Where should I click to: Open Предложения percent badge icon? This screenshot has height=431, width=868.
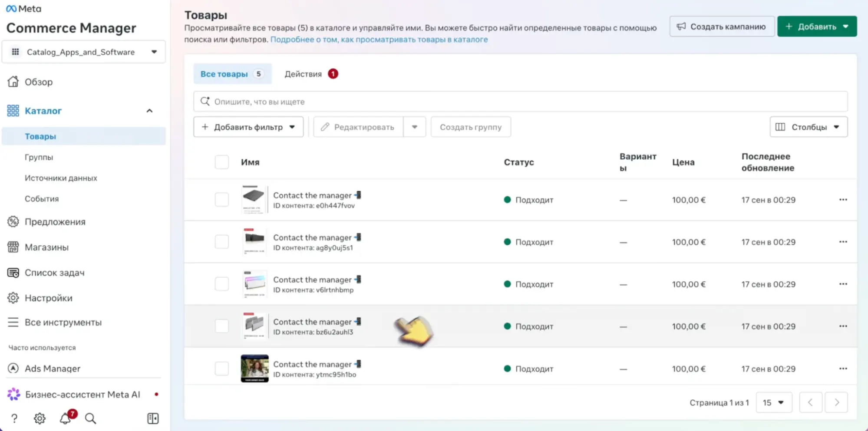click(x=13, y=221)
